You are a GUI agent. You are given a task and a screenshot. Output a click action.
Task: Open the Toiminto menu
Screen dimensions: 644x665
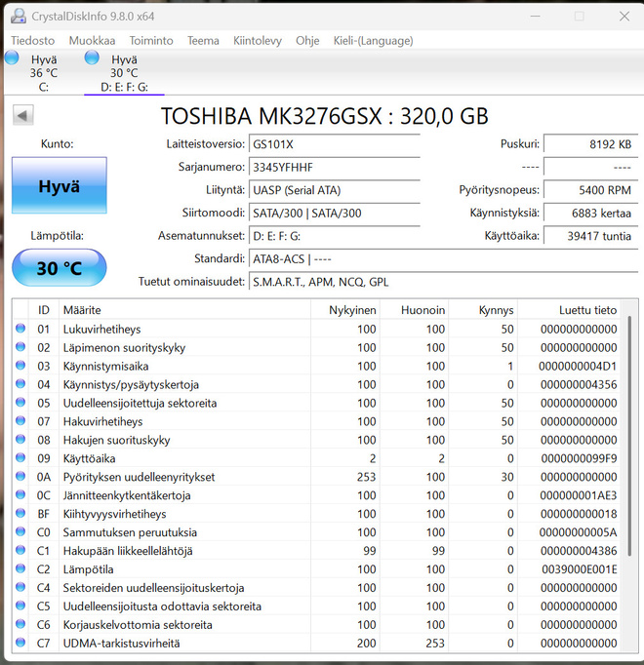(151, 41)
